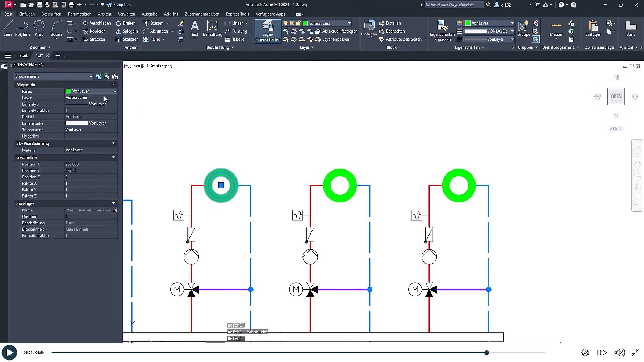Open the Express Tools ribbon tab
The height and width of the screenshot is (362, 644).
(x=237, y=14)
